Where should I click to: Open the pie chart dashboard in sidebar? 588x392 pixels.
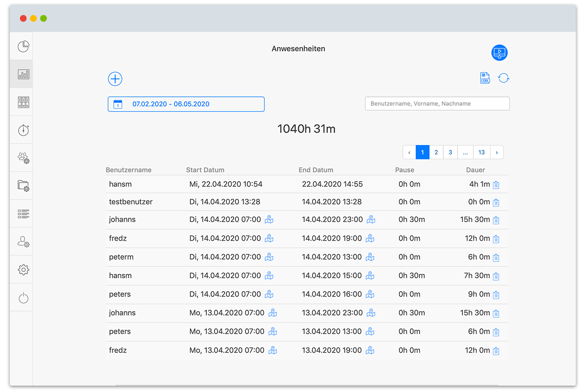click(24, 47)
